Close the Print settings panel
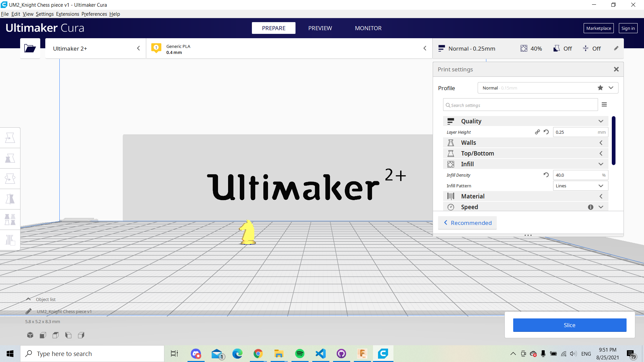Screen dimensions: 644x362 click(x=616, y=69)
